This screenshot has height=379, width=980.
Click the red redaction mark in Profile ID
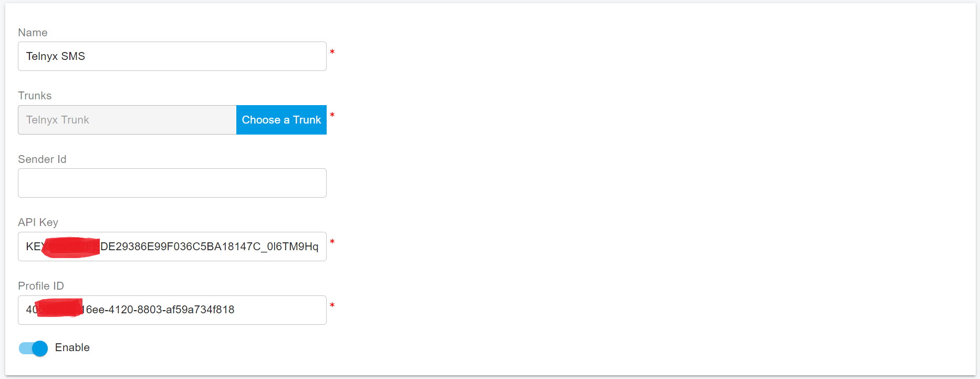point(59,308)
